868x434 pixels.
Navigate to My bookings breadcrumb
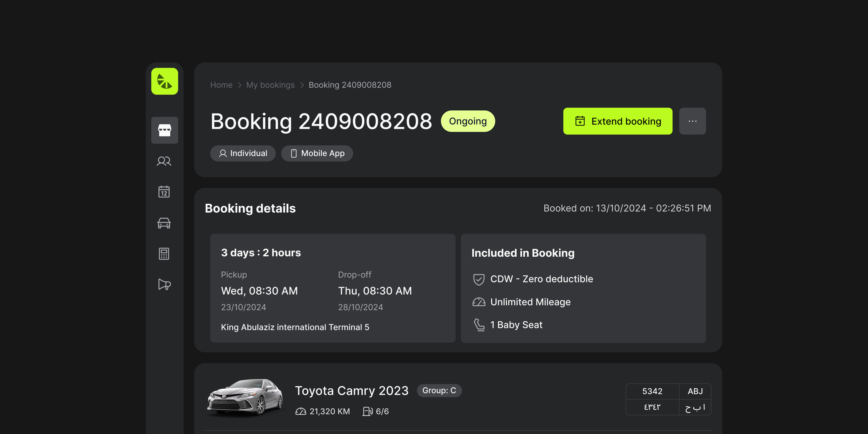coord(270,85)
